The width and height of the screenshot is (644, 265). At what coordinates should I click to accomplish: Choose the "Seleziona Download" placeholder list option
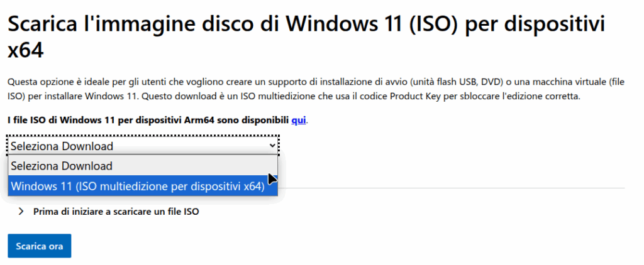click(x=62, y=166)
